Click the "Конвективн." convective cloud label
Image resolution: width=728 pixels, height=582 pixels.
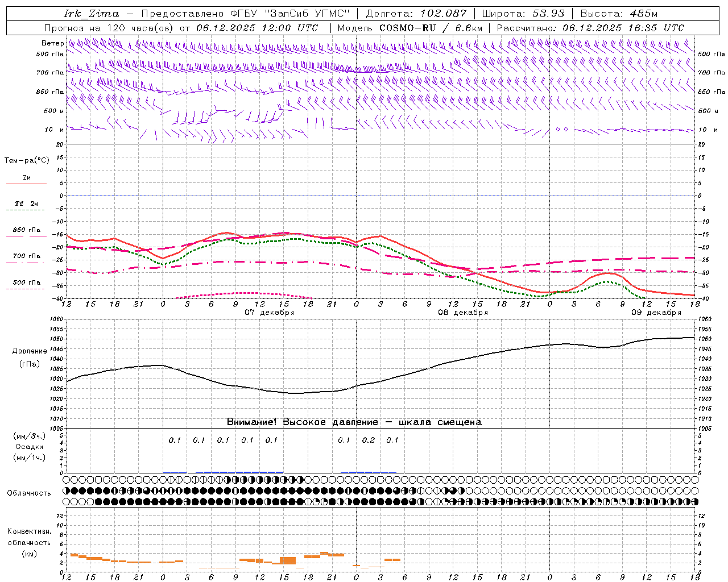30,531
